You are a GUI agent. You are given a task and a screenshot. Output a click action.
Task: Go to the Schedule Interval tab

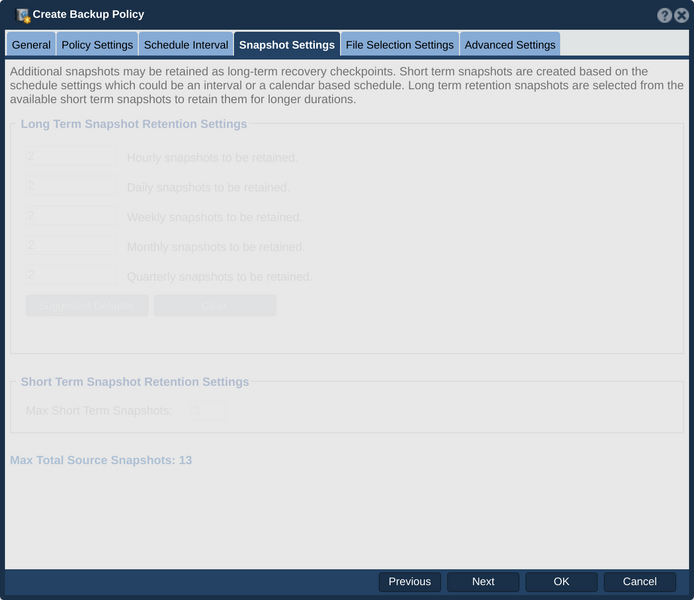(x=186, y=45)
